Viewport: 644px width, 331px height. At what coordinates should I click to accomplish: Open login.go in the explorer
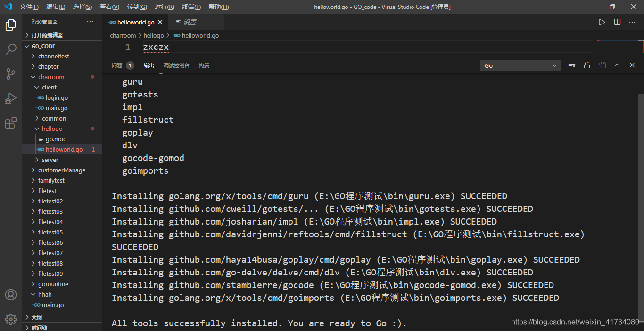pos(62,97)
